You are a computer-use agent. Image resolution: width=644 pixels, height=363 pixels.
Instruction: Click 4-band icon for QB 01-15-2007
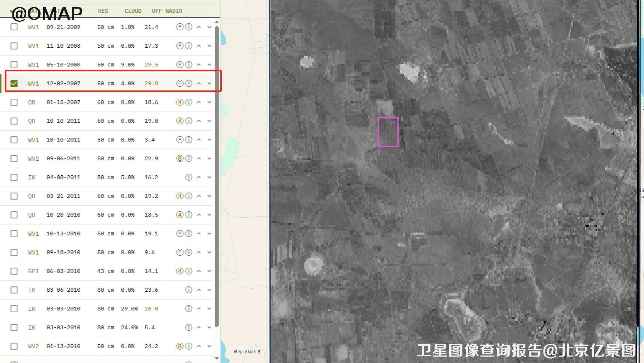pyautogui.click(x=180, y=102)
